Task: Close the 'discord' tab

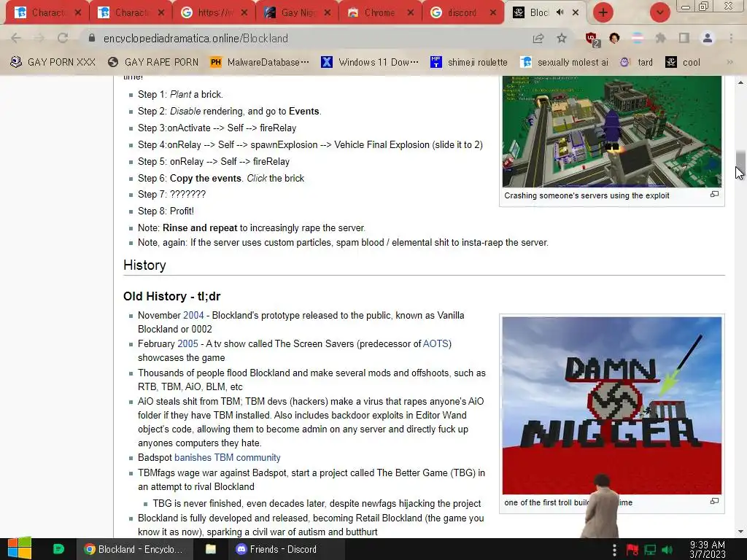Action: tap(493, 13)
